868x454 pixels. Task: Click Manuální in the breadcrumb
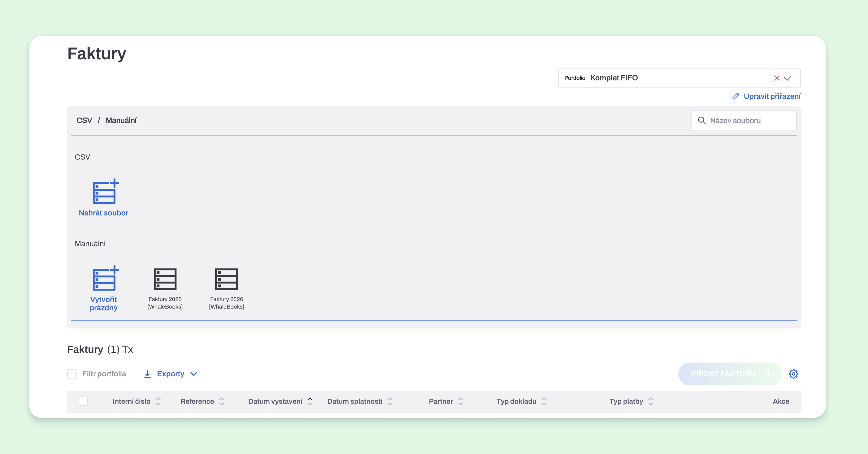point(121,121)
